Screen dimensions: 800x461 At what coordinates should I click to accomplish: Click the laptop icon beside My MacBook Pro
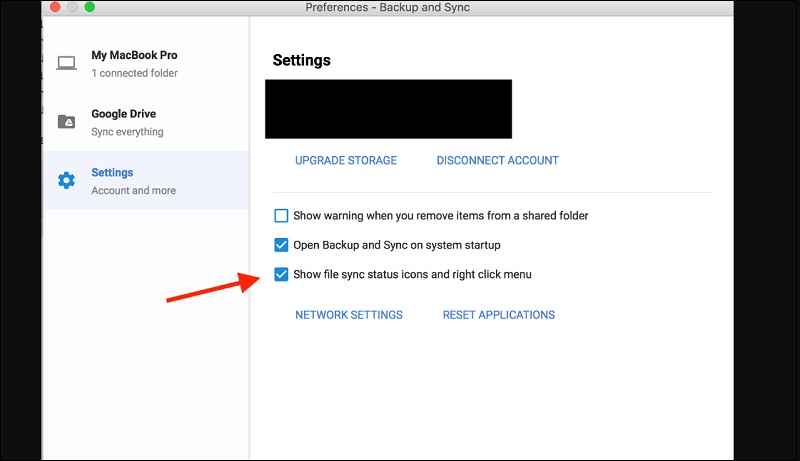pyautogui.click(x=67, y=63)
